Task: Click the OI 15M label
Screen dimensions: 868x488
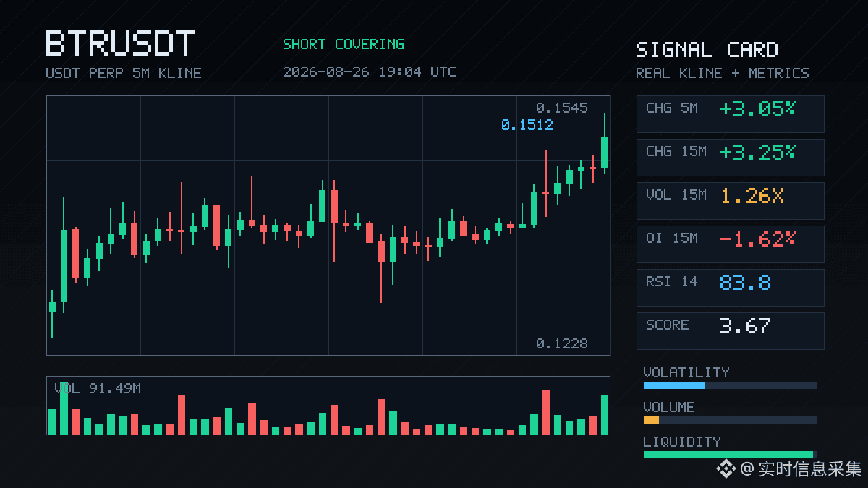Action: (672, 238)
